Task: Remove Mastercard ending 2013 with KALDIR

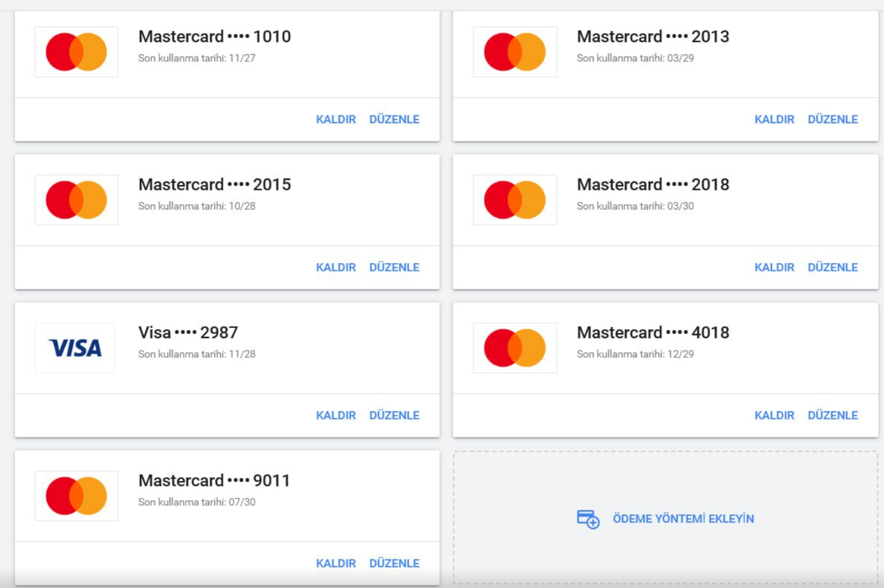Action: 774,120
